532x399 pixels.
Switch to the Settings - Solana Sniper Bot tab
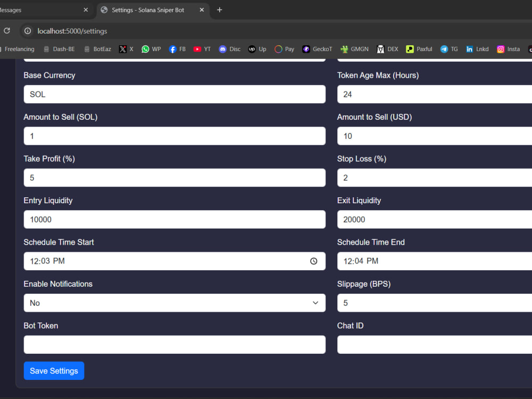pos(153,10)
